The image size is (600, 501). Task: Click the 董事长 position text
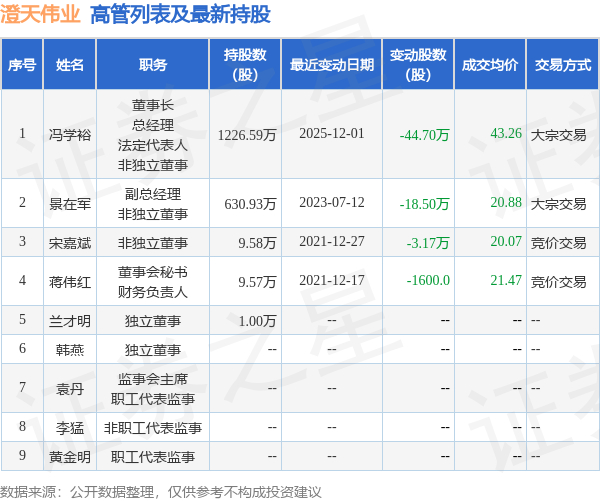[153, 105]
